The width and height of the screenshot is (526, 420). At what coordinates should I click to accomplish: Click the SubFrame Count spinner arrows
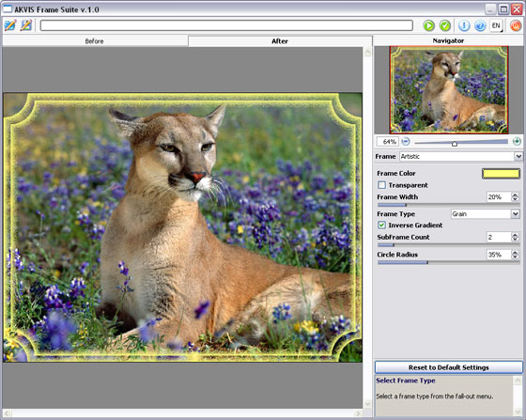pos(515,237)
